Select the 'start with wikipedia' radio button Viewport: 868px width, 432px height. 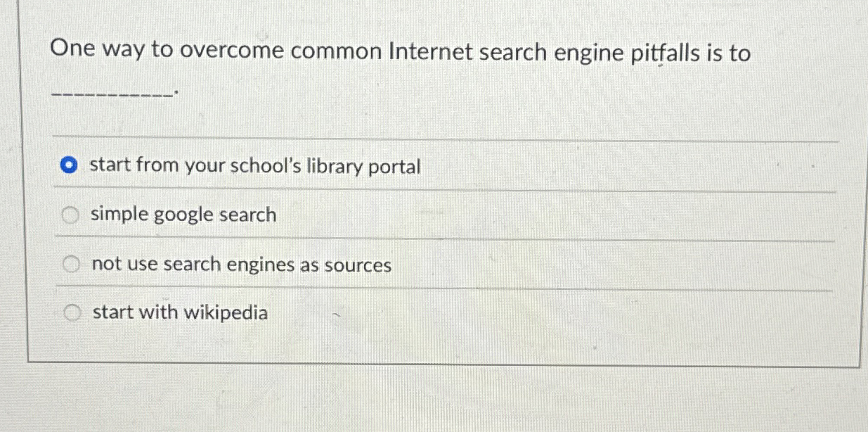coord(72,312)
